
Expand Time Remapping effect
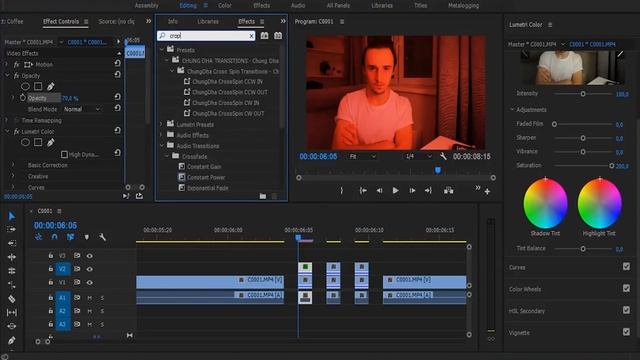tap(7, 120)
